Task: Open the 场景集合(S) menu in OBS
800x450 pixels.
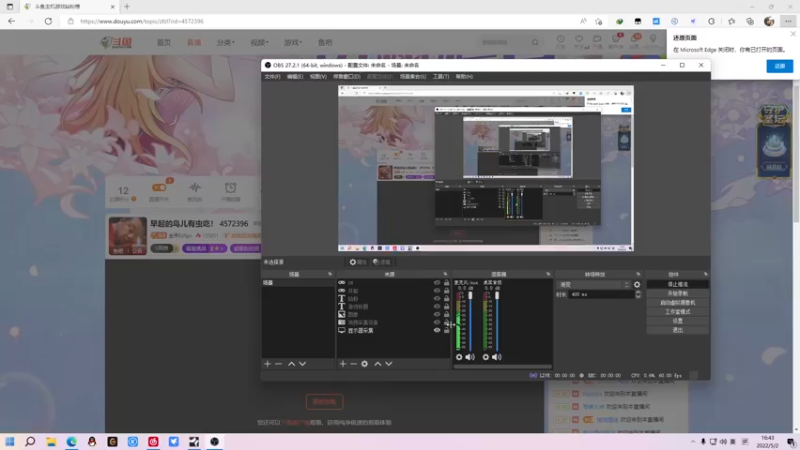Action: 413,77
